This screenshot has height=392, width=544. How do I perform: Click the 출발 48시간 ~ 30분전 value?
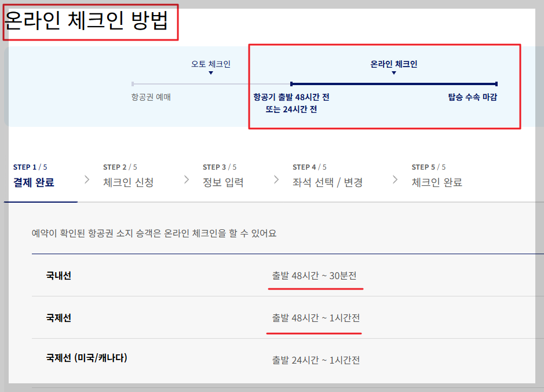click(315, 276)
